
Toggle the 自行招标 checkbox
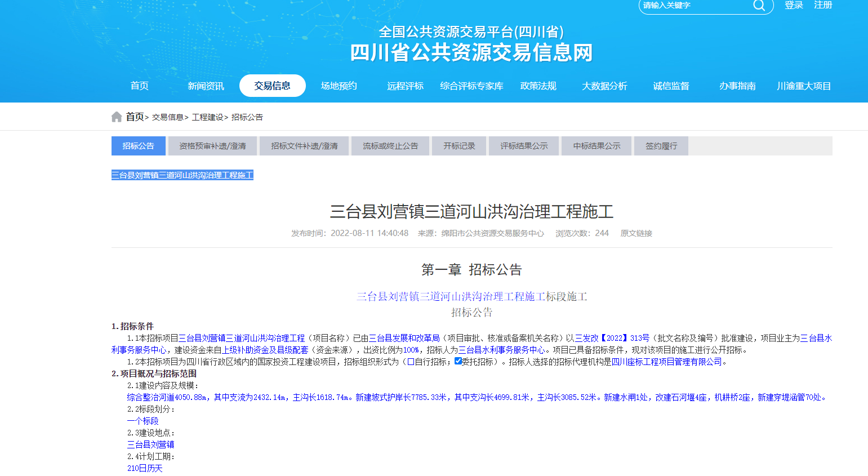coord(411,362)
